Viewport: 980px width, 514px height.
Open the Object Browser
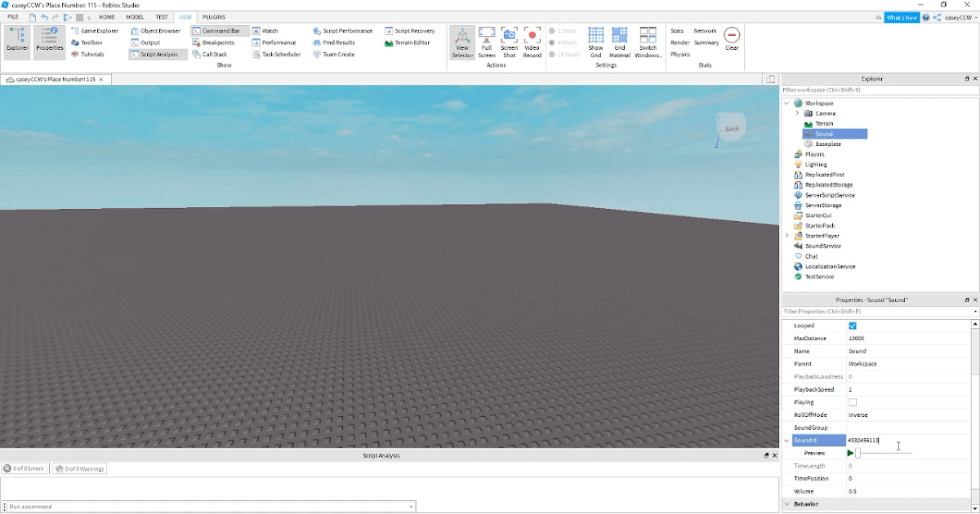click(x=155, y=31)
